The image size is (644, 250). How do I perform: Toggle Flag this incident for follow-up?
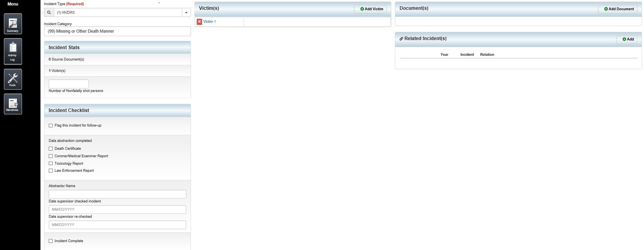pyautogui.click(x=51, y=126)
